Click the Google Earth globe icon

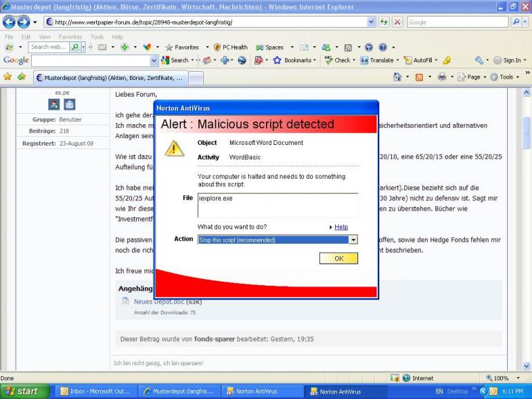pos(242,60)
